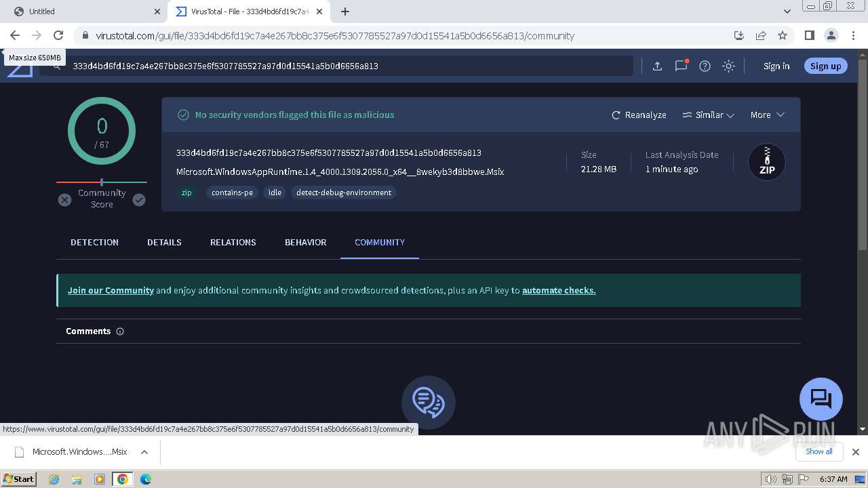Open Microsoft Edge from taskbar

[x=145, y=479]
